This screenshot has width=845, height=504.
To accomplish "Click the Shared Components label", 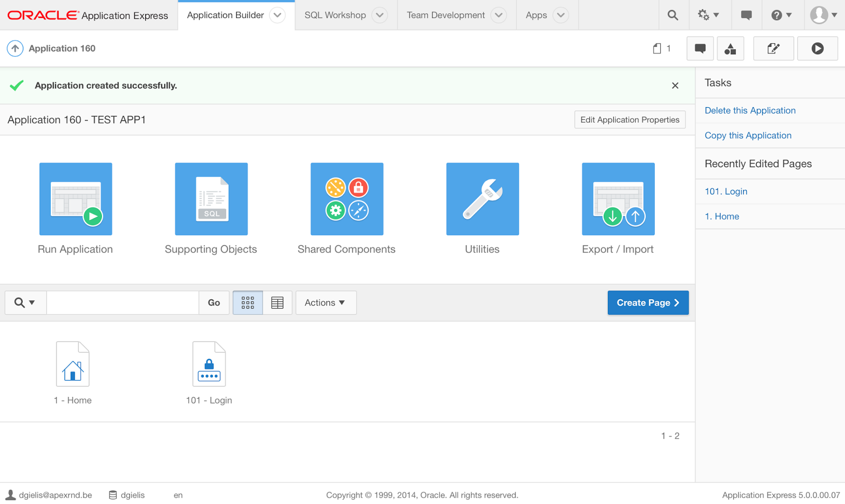I will (346, 249).
